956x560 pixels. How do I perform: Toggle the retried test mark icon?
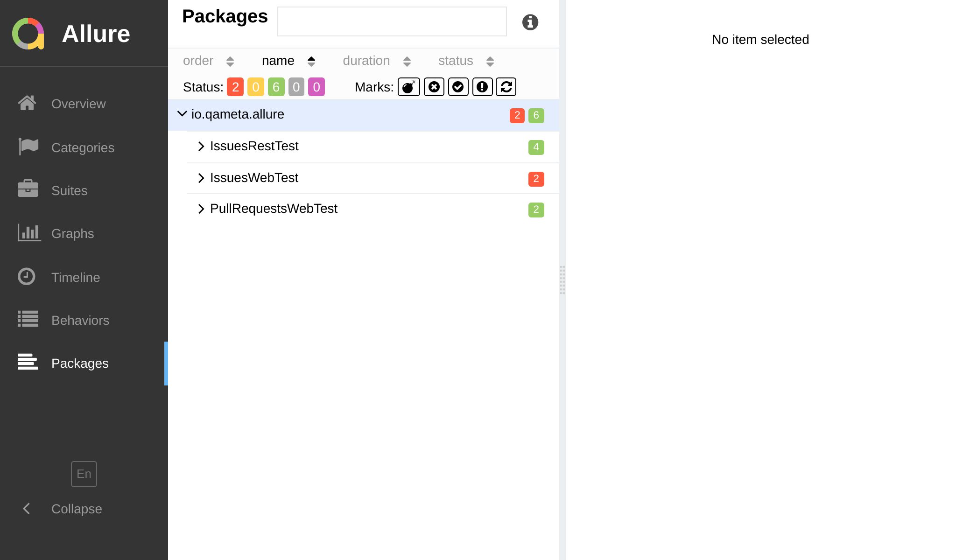pos(506,87)
